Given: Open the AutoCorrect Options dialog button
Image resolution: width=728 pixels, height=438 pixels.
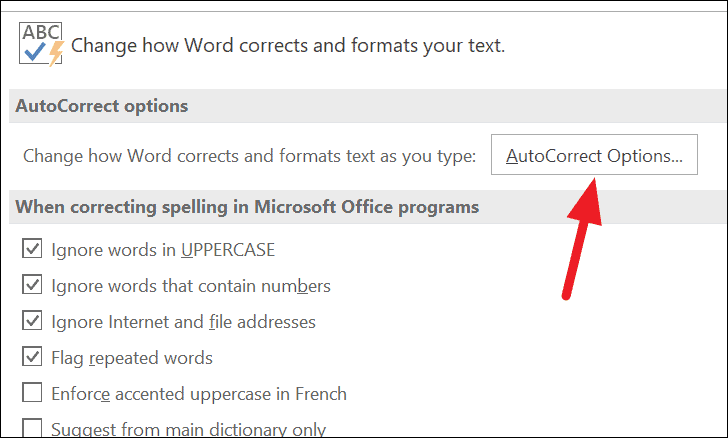Looking at the screenshot, I should [594, 155].
